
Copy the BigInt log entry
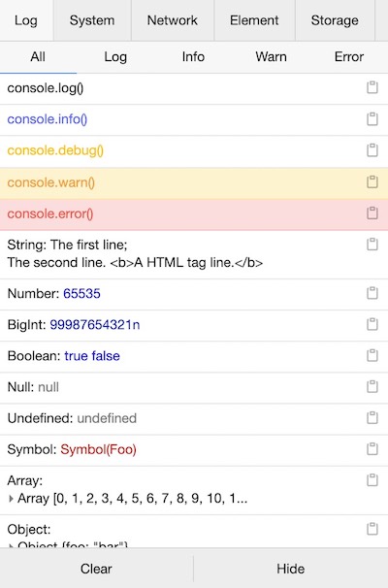pos(372,324)
